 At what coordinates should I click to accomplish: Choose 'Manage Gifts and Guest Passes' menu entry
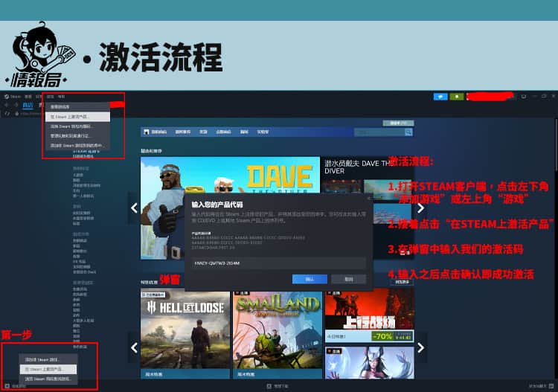(77, 136)
